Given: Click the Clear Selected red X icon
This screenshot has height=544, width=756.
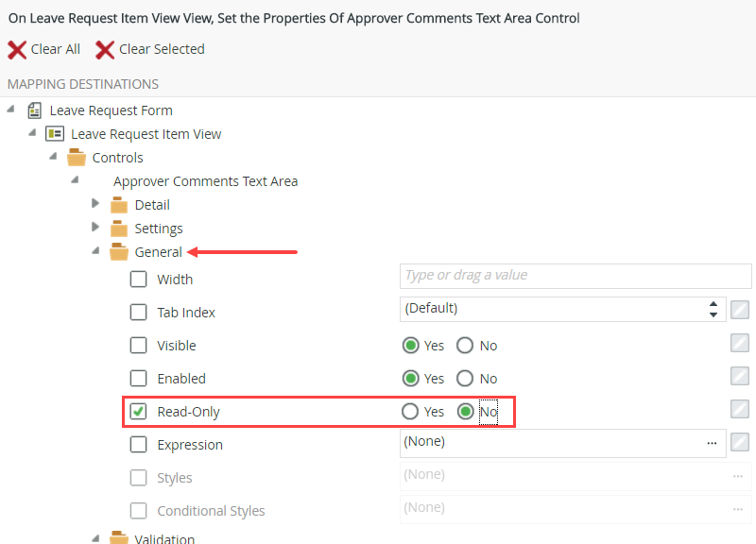Looking at the screenshot, I should point(103,49).
